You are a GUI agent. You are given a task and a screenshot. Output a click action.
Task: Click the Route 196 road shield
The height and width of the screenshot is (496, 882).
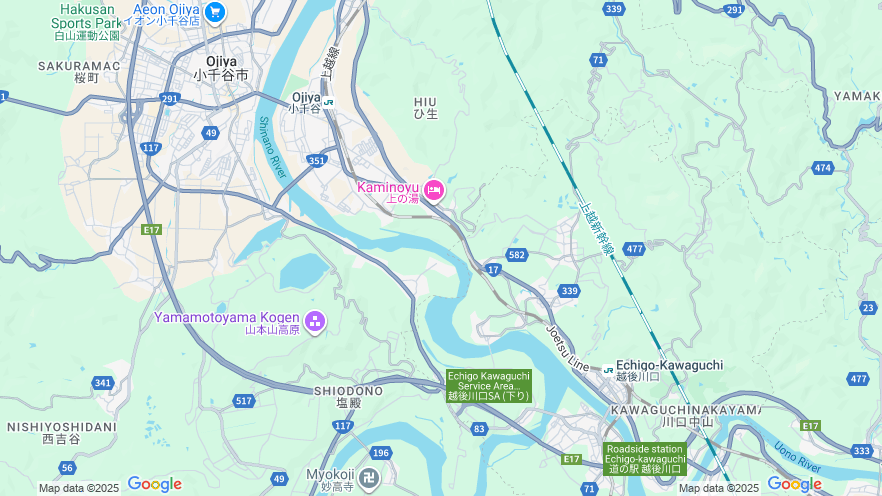(381, 453)
